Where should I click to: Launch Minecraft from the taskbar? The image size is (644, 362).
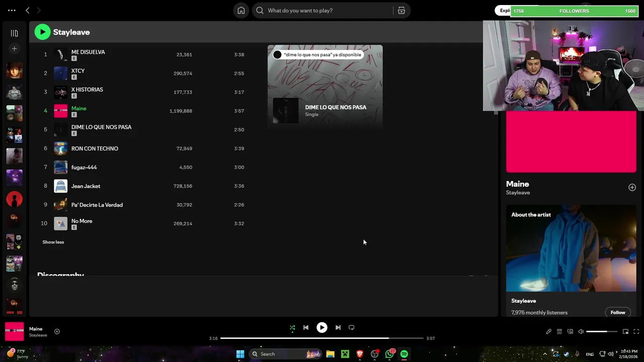(x=345, y=354)
